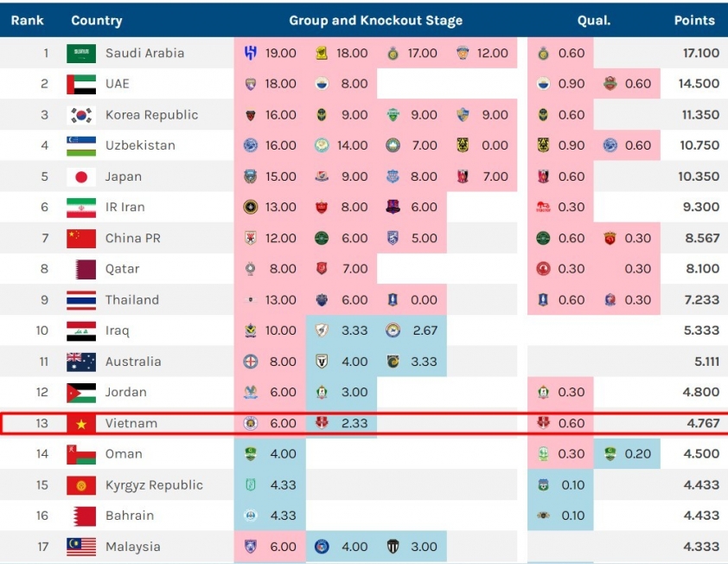Click Saudi Arabia's 17.100 points total
This screenshot has height=564, width=728.
click(x=700, y=53)
